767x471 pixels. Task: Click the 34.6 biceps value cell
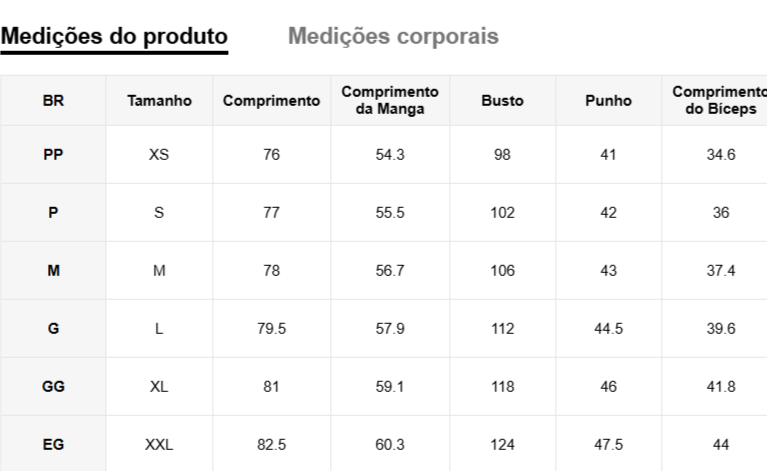(720, 155)
